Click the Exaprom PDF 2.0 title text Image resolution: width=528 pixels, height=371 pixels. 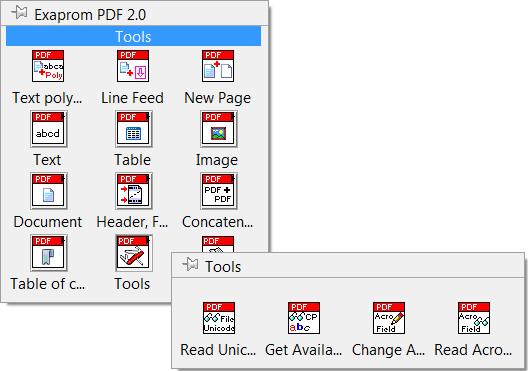point(90,15)
